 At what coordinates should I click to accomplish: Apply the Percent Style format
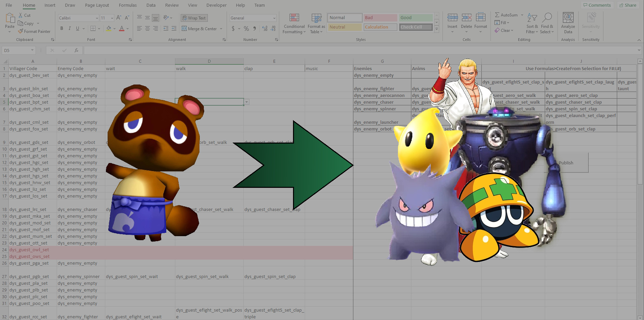(246, 29)
